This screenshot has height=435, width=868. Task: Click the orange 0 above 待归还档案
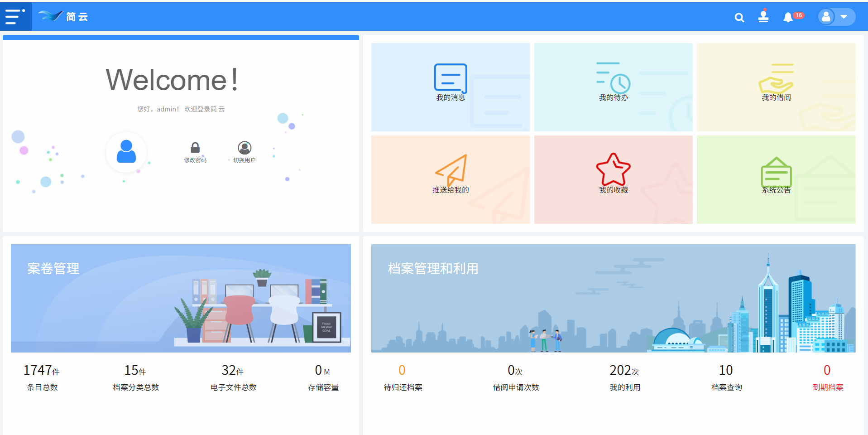402,370
